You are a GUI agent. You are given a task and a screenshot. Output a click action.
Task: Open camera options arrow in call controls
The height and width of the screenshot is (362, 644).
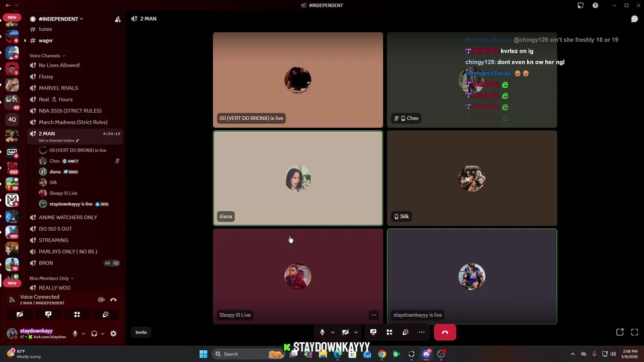tap(356, 332)
